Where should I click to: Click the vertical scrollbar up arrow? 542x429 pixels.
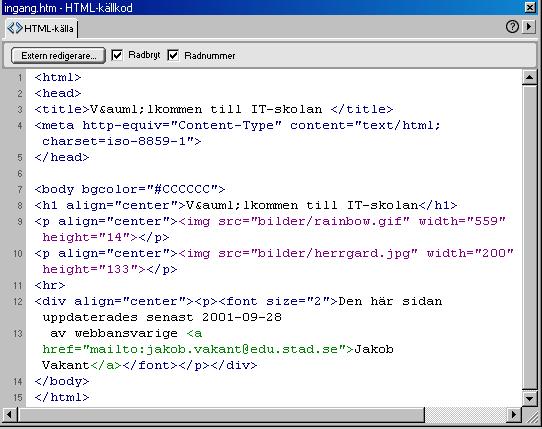click(529, 77)
